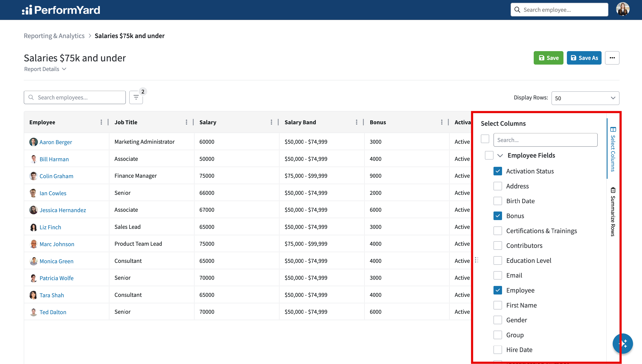Screen dimensions: 642x364
Task: Go to Reporting & Analytics breadcrumb
Action: (54, 36)
